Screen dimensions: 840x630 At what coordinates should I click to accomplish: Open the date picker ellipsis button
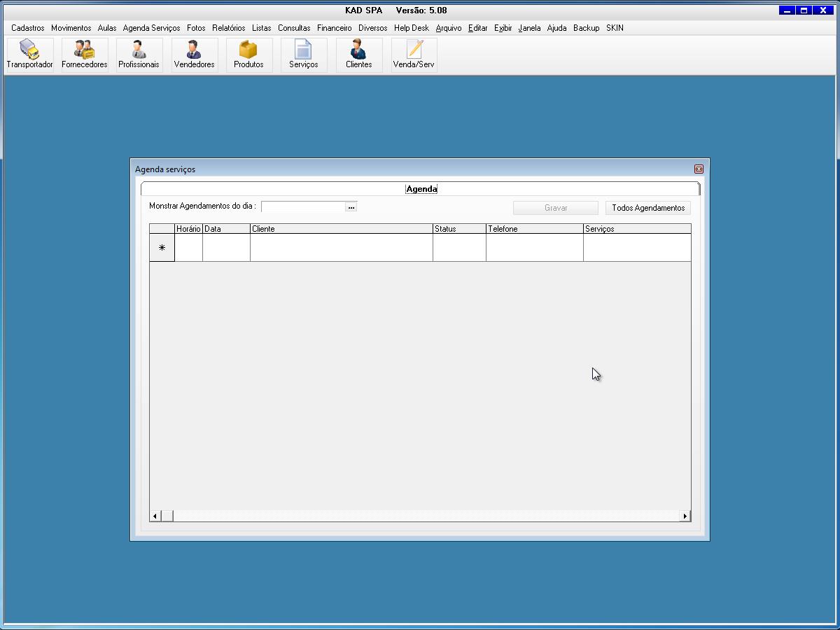351,207
